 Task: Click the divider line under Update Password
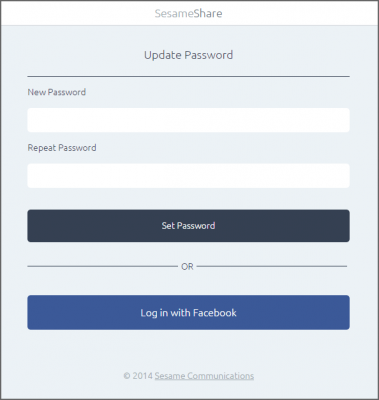click(x=188, y=76)
